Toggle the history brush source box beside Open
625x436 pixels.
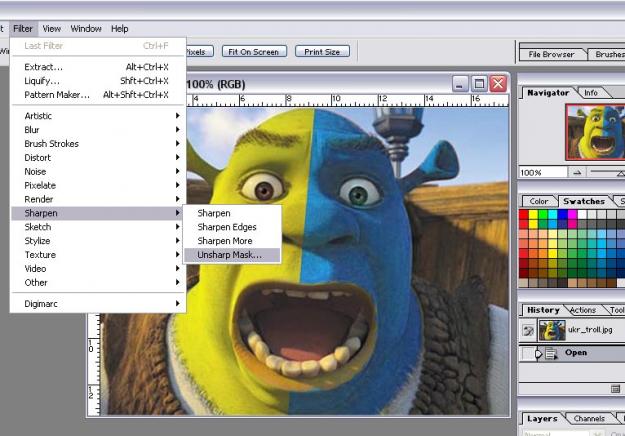[x=527, y=353]
